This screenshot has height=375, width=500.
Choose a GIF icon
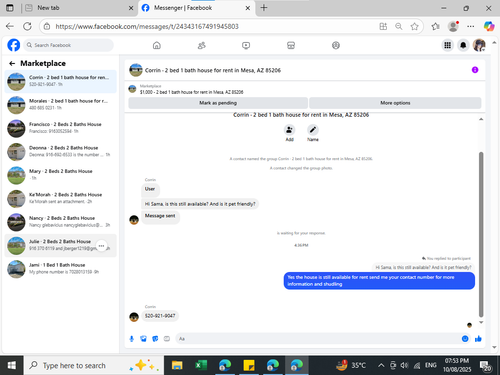click(x=167, y=339)
